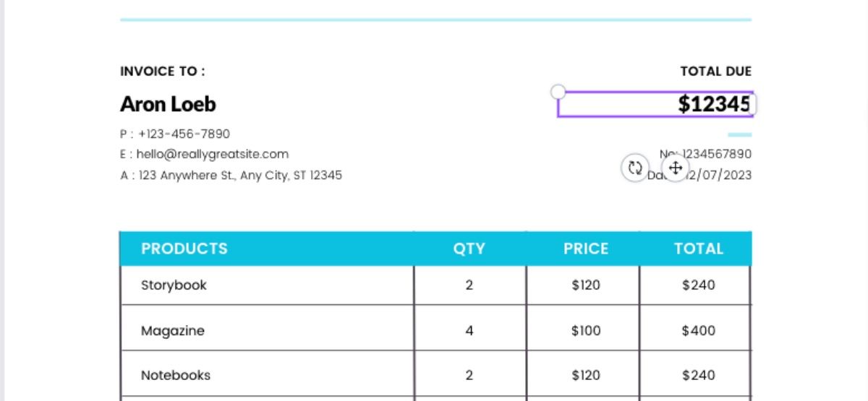Click the INVOICE TO label
The width and height of the screenshot is (868, 401).
pos(162,72)
